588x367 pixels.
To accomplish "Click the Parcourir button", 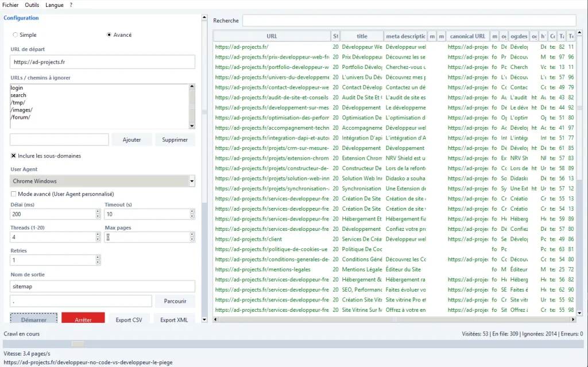I will pos(175,301).
